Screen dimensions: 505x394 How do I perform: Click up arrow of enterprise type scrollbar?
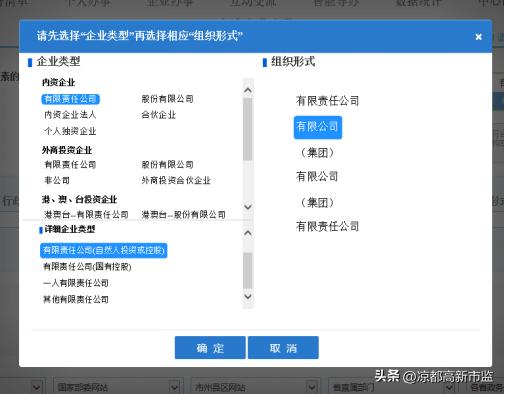248,90
